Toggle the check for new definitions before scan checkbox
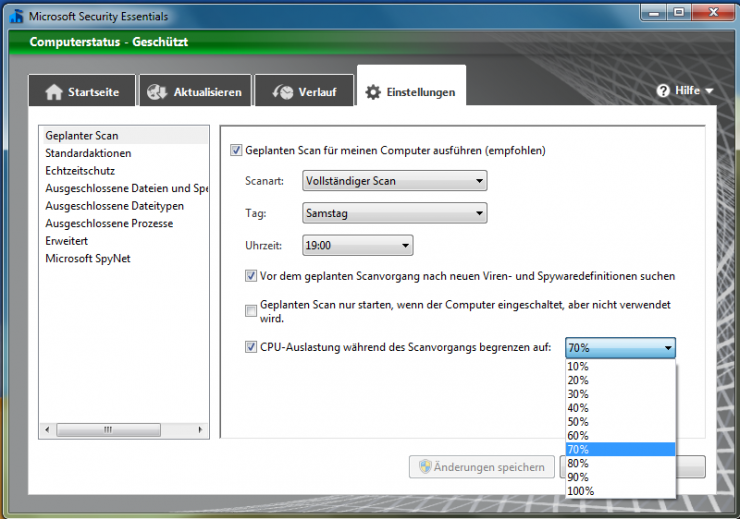 tap(251, 276)
